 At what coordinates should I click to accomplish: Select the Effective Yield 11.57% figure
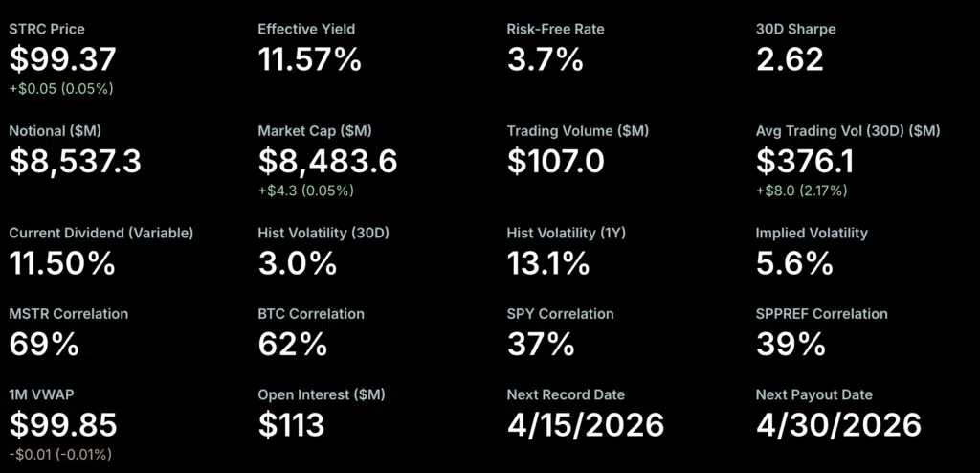pyautogui.click(x=309, y=59)
